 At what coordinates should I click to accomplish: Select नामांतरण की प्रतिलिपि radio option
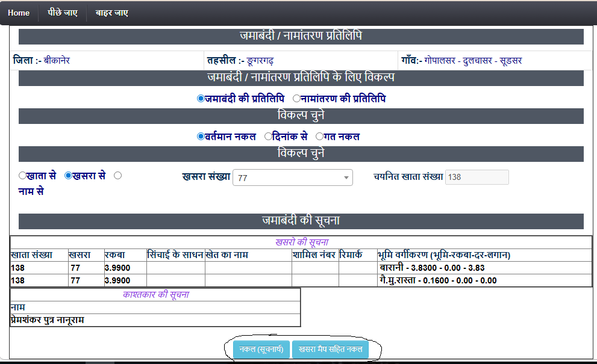point(296,99)
